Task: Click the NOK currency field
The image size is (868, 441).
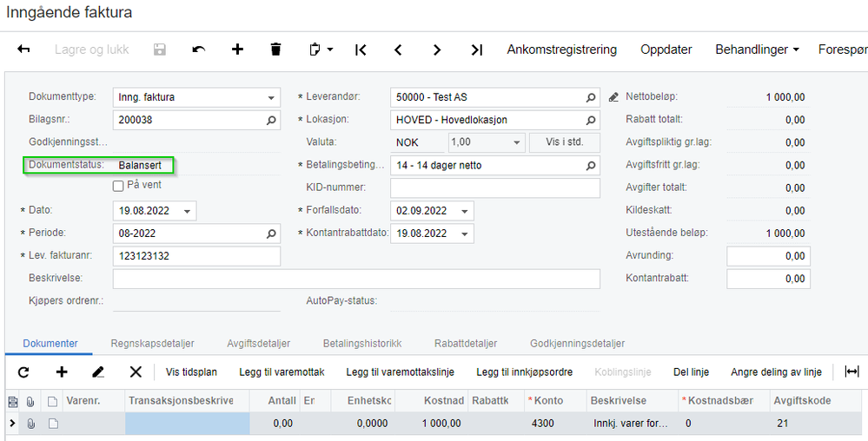Action: (418, 142)
